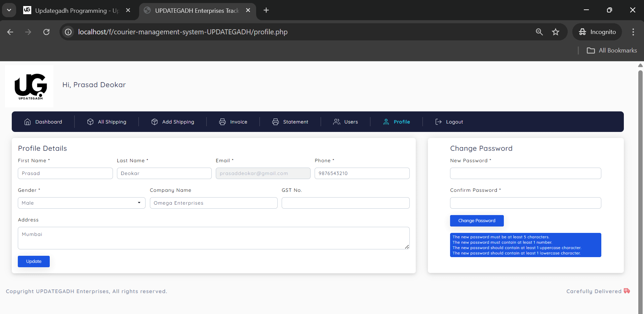Click the UPDATEGADH logo image
Viewport: 644px width, 314px height.
[x=29, y=86]
